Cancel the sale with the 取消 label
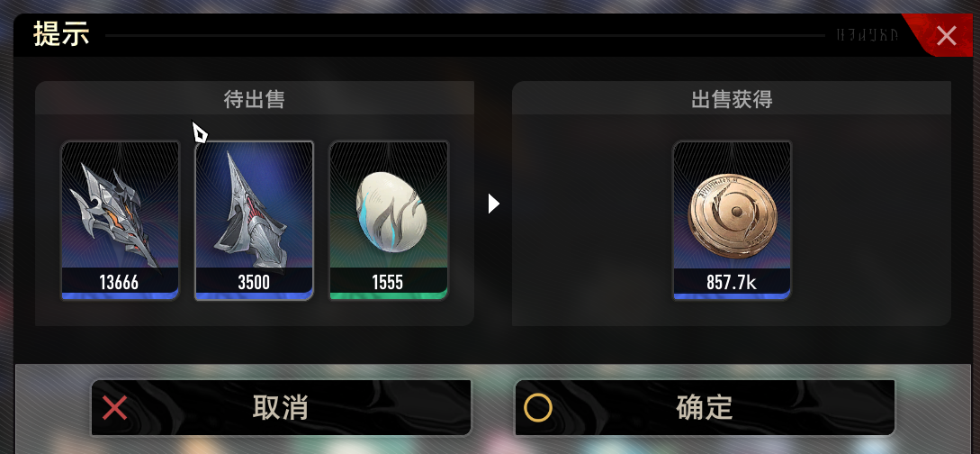Image resolution: width=980 pixels, height=454 pixels. pos(281,407)
